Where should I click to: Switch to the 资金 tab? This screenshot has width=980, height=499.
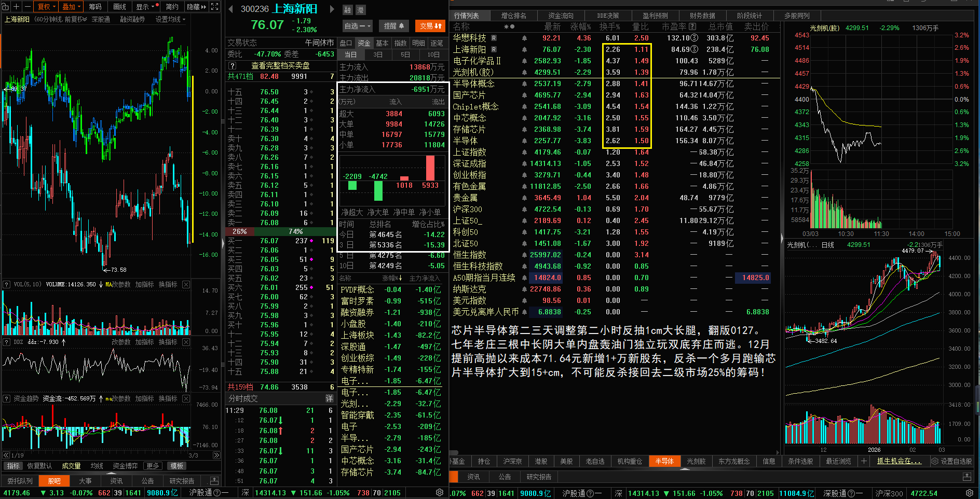[364, 43]
